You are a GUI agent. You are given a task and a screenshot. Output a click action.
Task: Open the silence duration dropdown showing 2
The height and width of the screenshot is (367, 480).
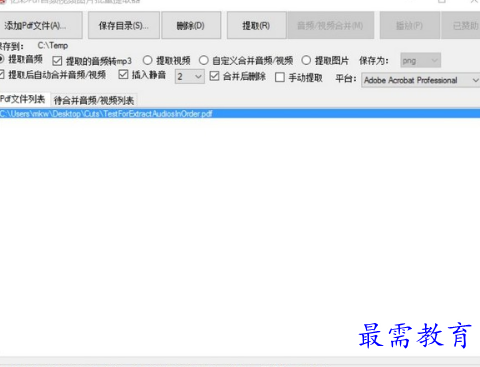click(190, 77)
